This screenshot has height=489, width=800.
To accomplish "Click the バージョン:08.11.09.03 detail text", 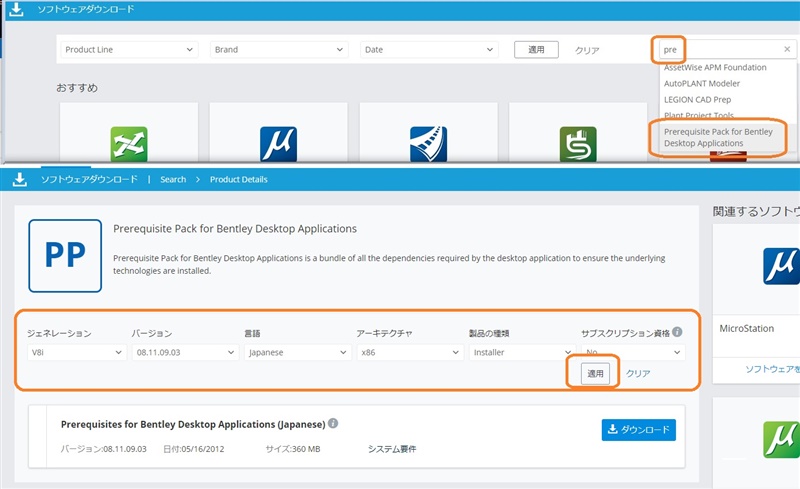I will pos(104,449).
